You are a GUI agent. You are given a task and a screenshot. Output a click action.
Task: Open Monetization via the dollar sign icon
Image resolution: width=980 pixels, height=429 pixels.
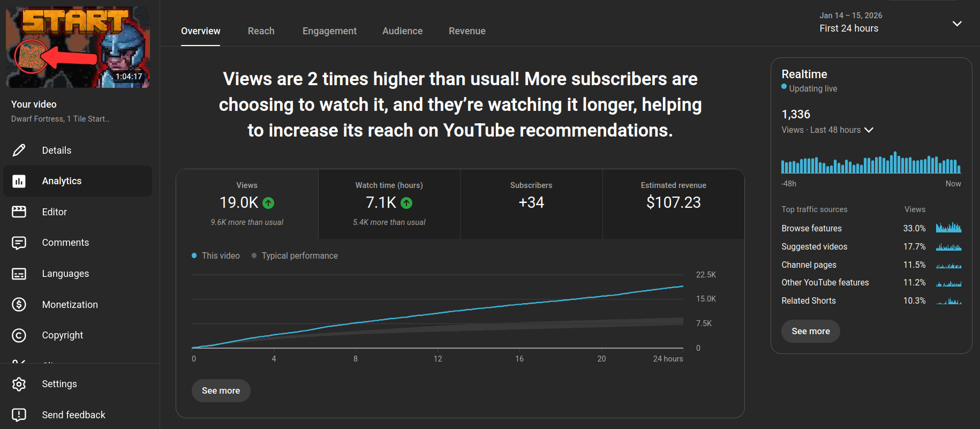pyautogui.click(x=19, y=305)
